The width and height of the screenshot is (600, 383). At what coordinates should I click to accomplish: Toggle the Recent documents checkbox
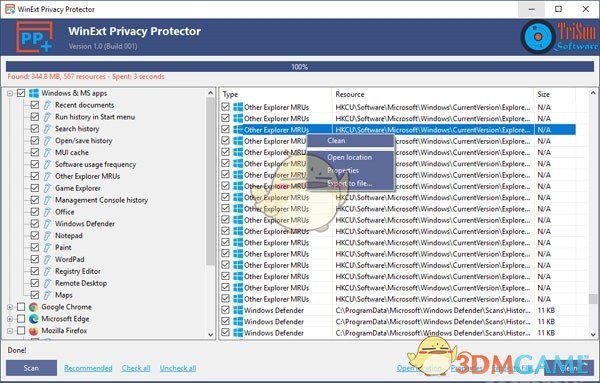coord(35,105)
